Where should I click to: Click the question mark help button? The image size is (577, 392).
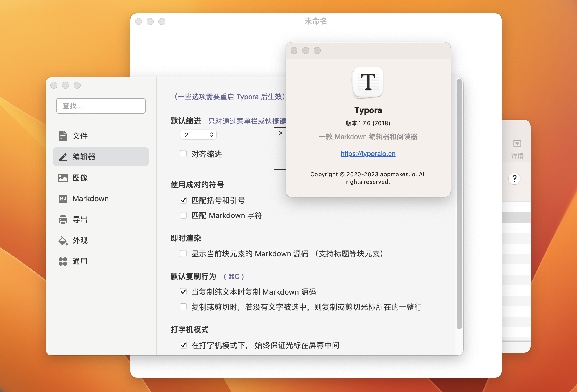(x=514, y=179)
